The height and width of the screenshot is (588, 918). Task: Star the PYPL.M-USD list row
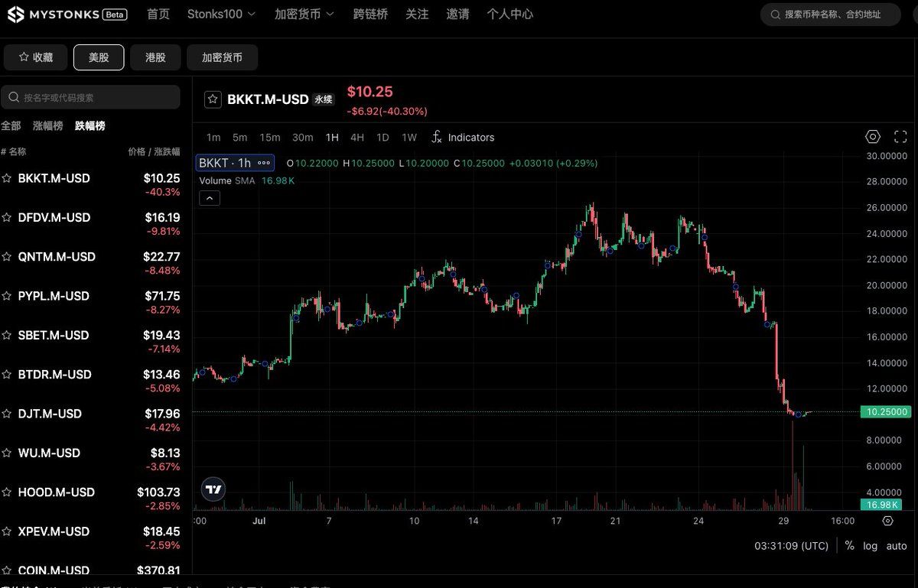click(x=7, y=297)
